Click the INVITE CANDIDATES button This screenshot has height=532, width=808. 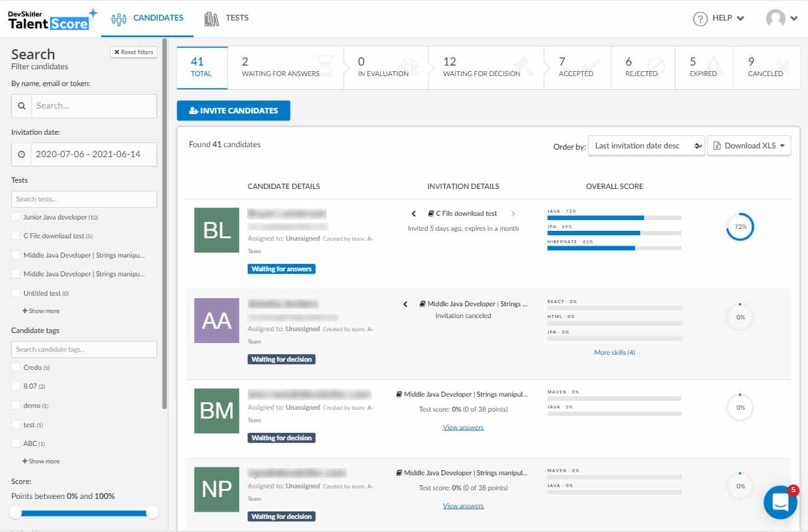(233, 110)
